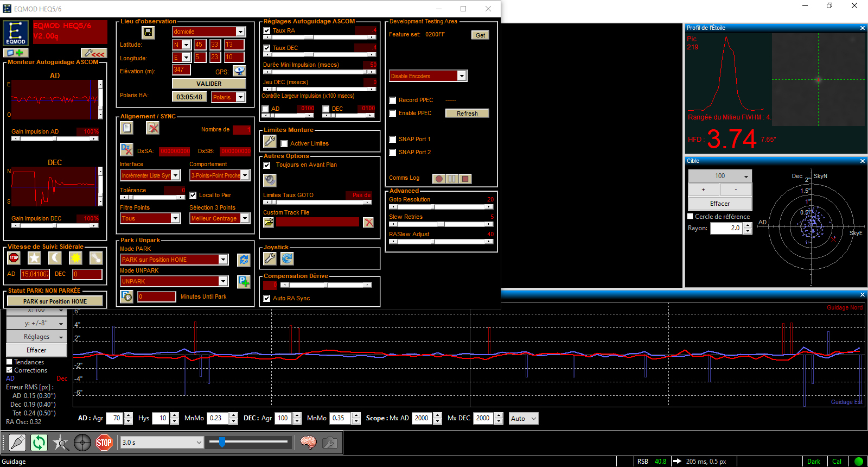Image resolution: width=868 pixels, height=467 pixels.
Task: Open the y: +/-8'' scale menu
Action: tap(36, 323)
